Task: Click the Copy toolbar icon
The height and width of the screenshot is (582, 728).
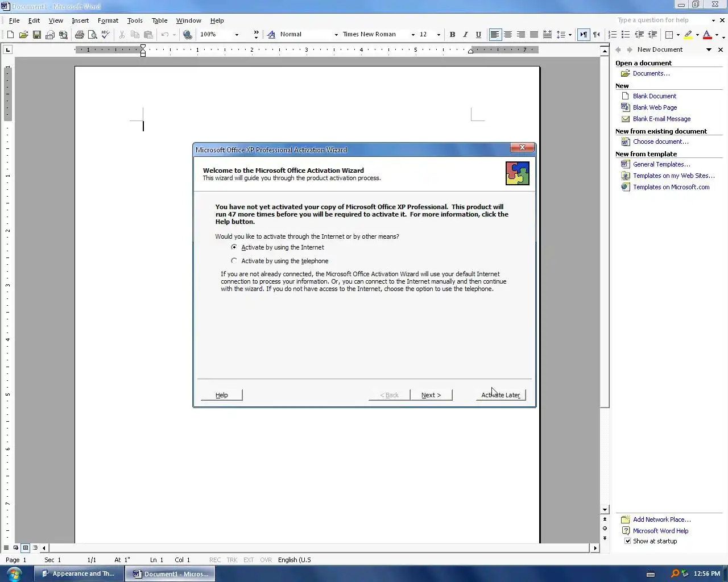Action: [135, 35]
